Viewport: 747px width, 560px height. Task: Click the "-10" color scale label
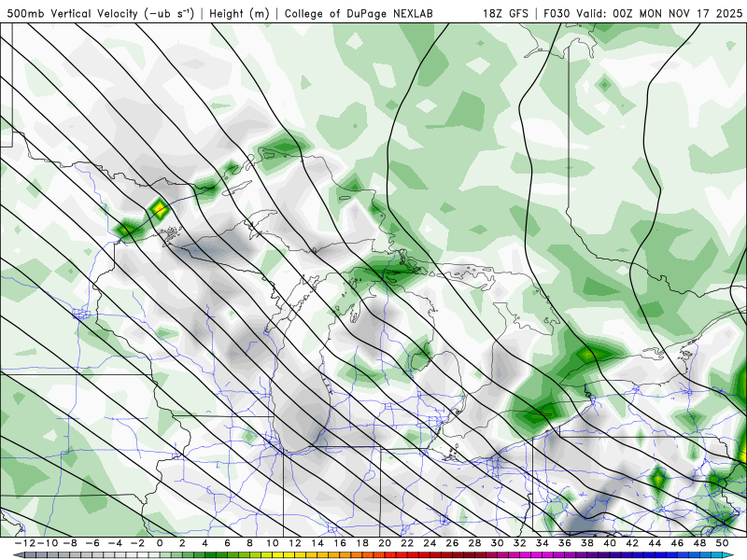(x=47, y=543)
